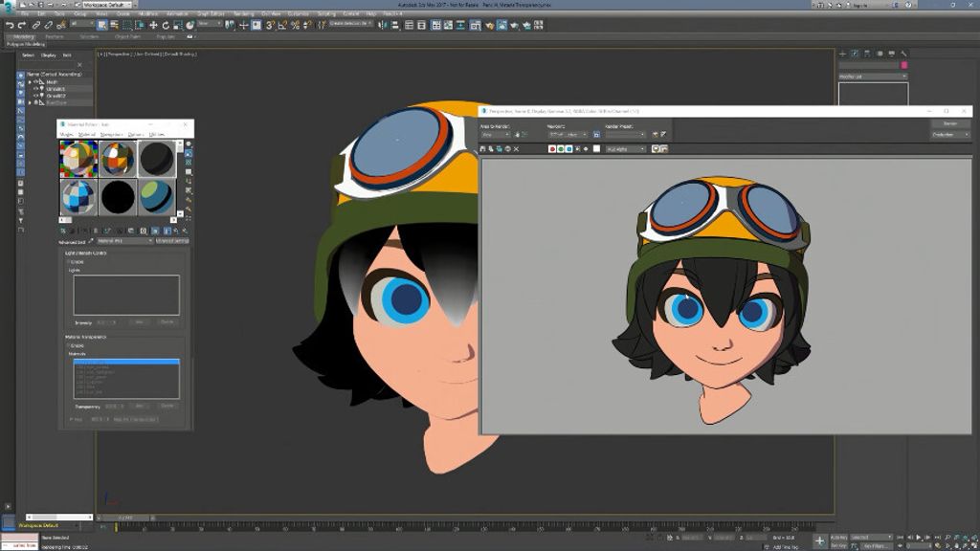Click the Render button in render window
This screenshot has width=980, height=551.
pyautogui.click(x=950, y=123)
